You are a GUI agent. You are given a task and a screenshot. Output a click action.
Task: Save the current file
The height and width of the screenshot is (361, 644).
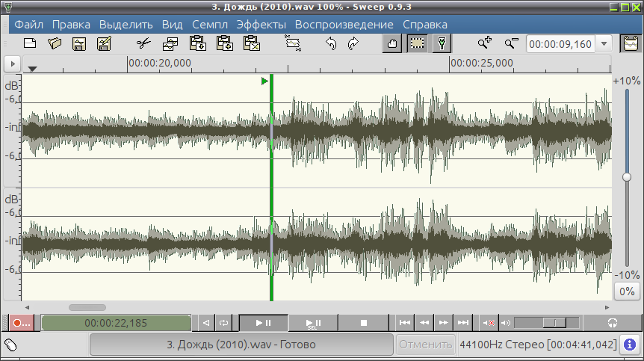point(79,43)
